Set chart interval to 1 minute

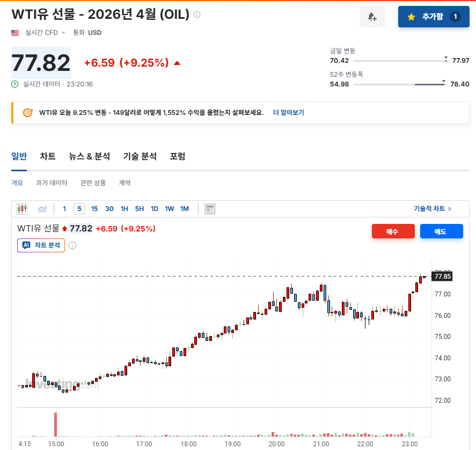point(64,209)
